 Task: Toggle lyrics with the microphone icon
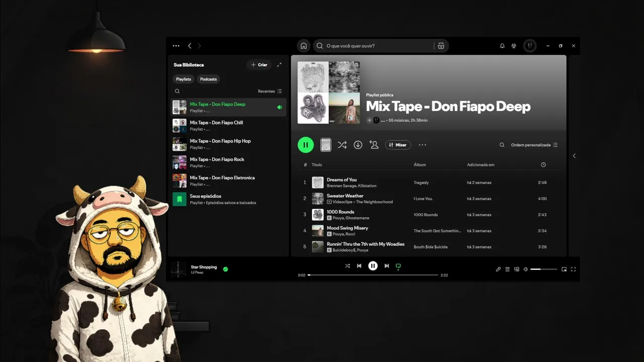tap(498, 269)
